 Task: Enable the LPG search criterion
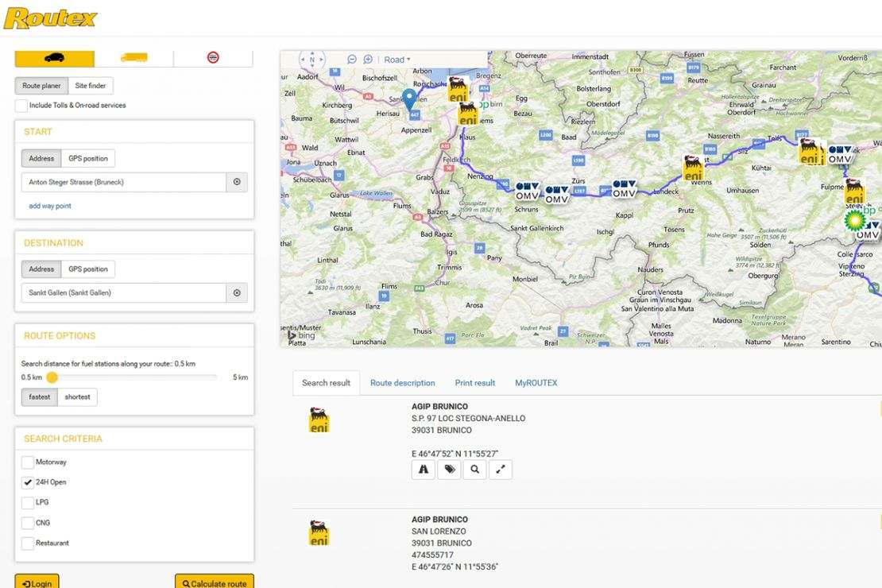click(x=28, y=502)
